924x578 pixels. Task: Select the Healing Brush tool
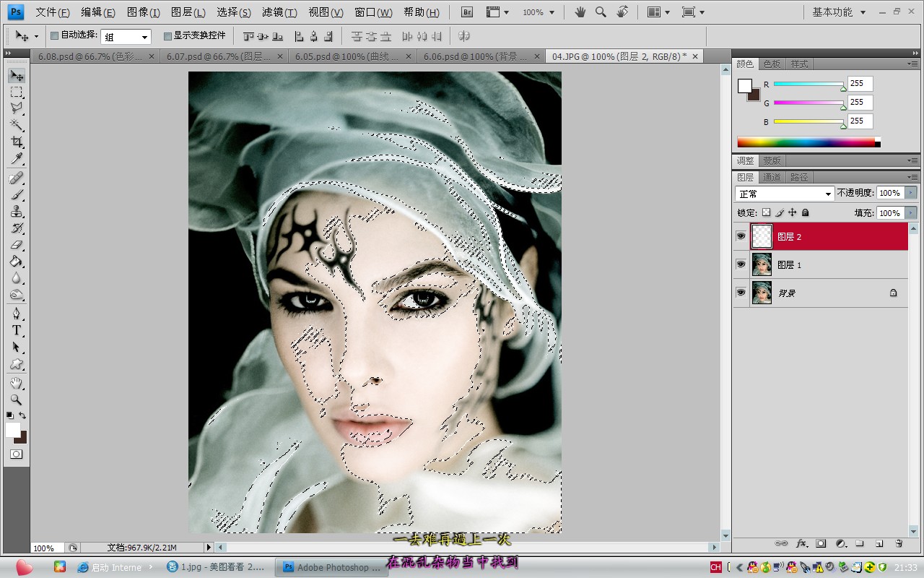click(x=17, y=178)
